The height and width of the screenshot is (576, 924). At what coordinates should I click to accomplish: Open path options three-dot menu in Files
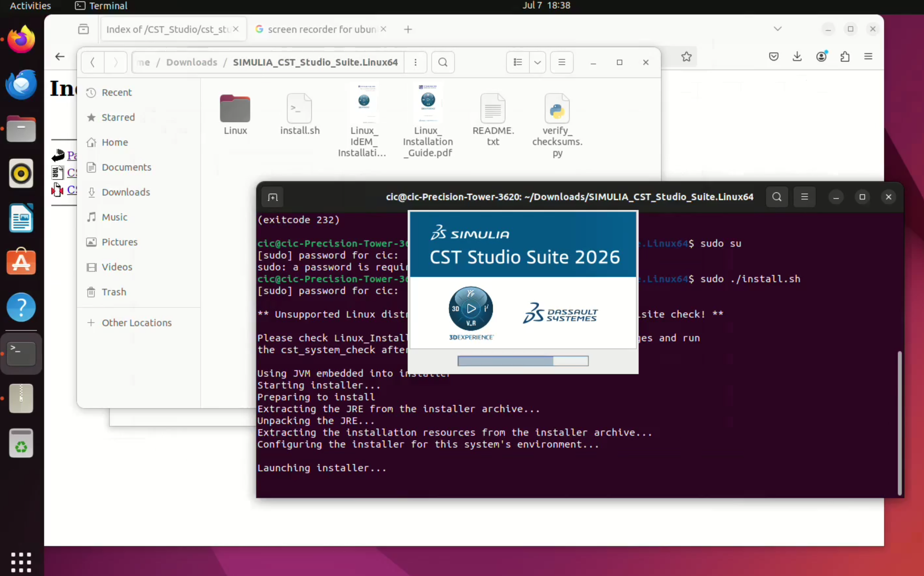pyautogui.click(x=416, y=62)
